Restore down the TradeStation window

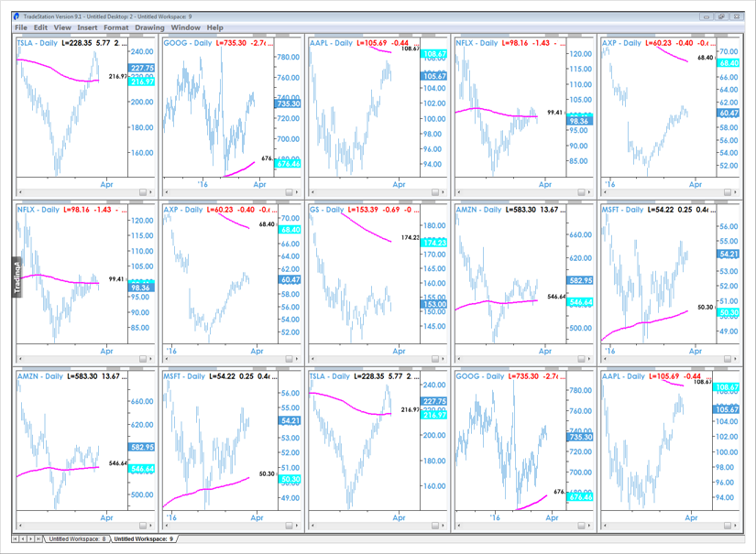tap(723, 16)
